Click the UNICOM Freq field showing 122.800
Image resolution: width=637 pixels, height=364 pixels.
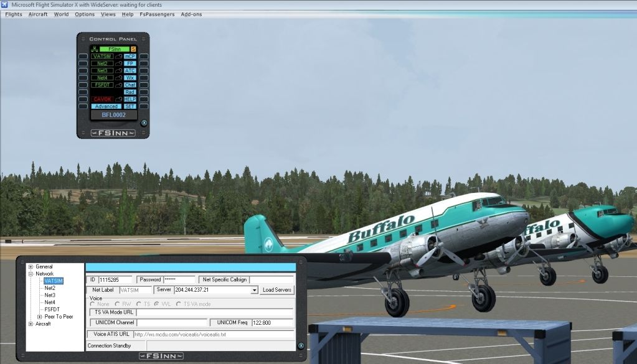272,322
